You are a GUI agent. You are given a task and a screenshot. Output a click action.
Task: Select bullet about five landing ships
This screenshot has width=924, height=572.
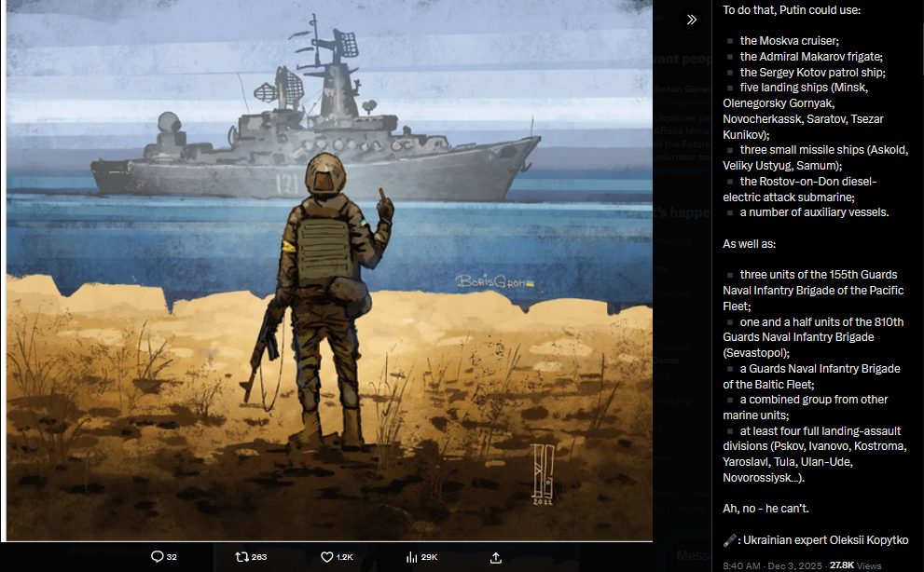point(803,111)
